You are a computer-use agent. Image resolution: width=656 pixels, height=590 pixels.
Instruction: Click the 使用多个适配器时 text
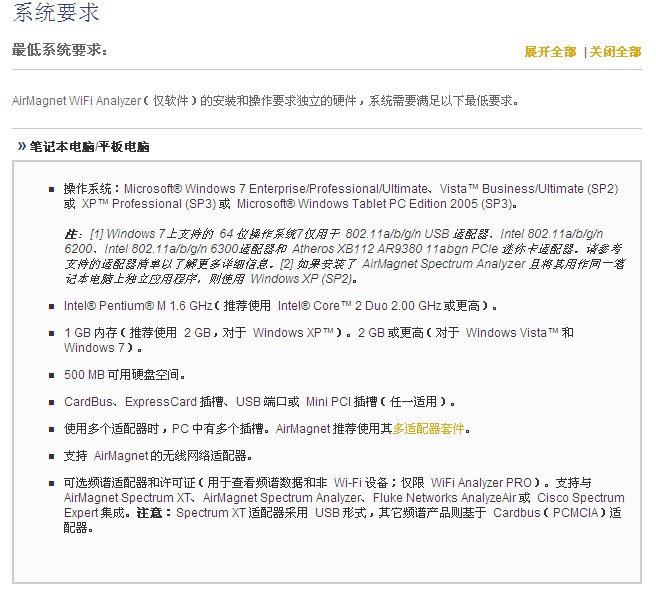pyautogui.click(x=115, y=429)
